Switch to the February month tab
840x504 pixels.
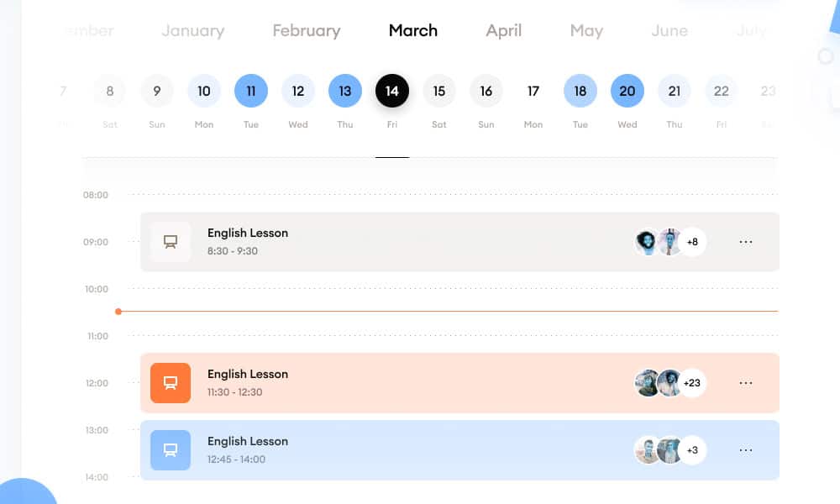[307, 31]
